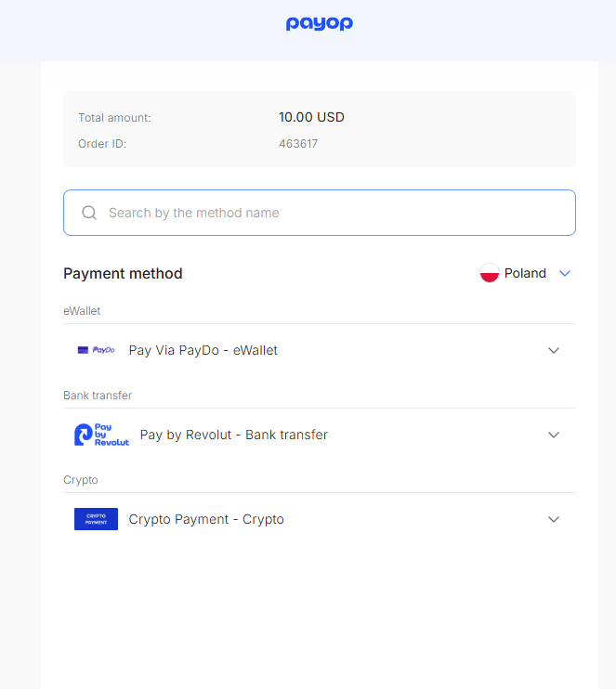
Task: Click the Bank transfer category label
Action: [98, 395]
